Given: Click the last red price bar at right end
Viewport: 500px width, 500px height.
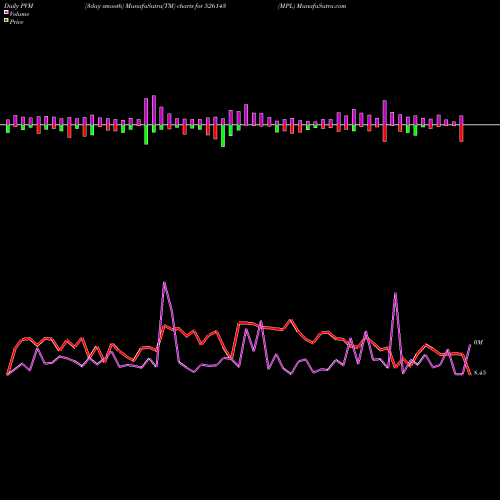Looking at the screenshot, I should click(461, 133).
